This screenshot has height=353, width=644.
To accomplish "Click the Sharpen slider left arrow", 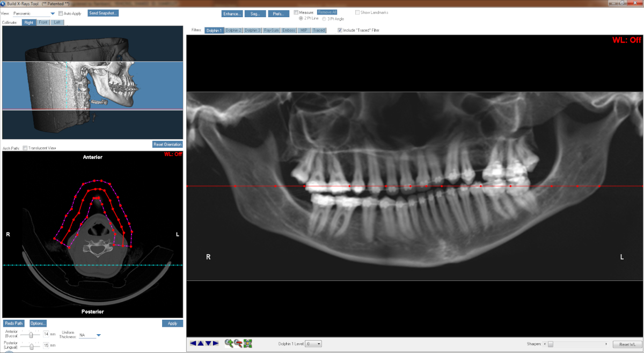I will click(x=545, y=344).
